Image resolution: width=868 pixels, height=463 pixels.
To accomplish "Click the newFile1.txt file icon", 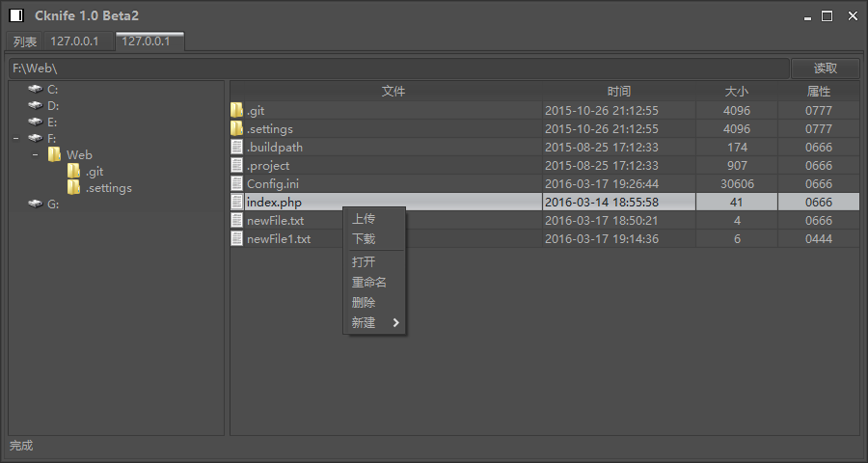I will 237,238.
